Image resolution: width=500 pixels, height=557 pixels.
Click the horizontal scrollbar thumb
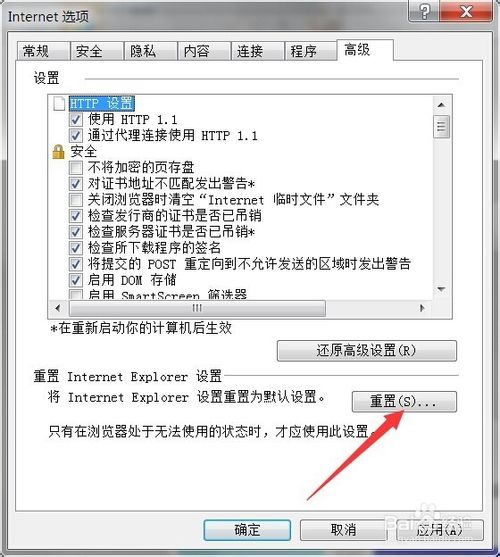click(197, 308)
